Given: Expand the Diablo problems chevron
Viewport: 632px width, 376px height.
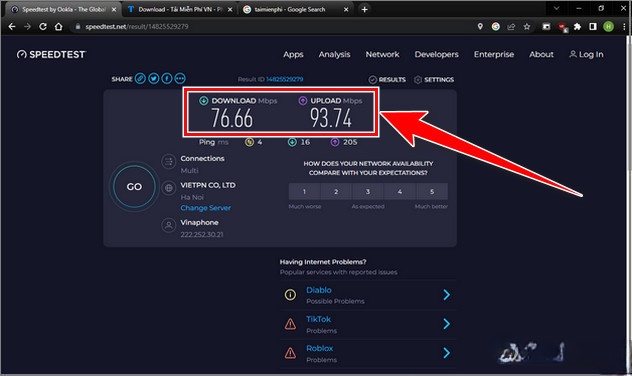Looking at the screenshot, I should (x=446, y=295).
